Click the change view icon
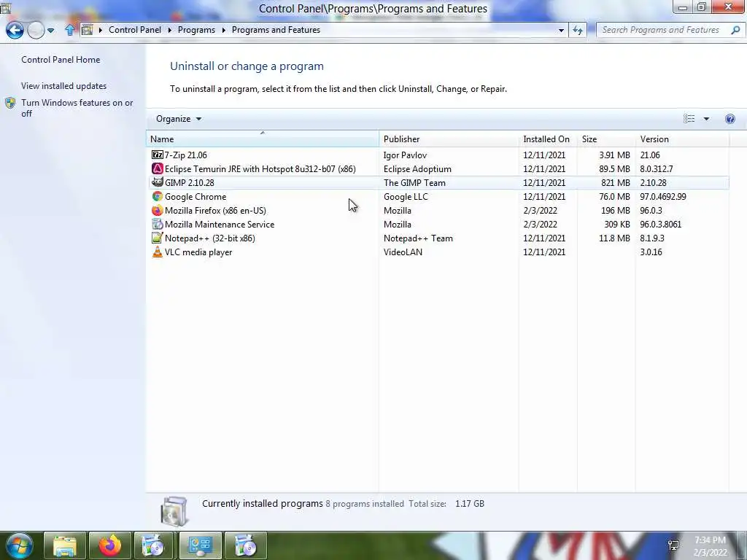This screenshot has width=747, height=560. 689,119
